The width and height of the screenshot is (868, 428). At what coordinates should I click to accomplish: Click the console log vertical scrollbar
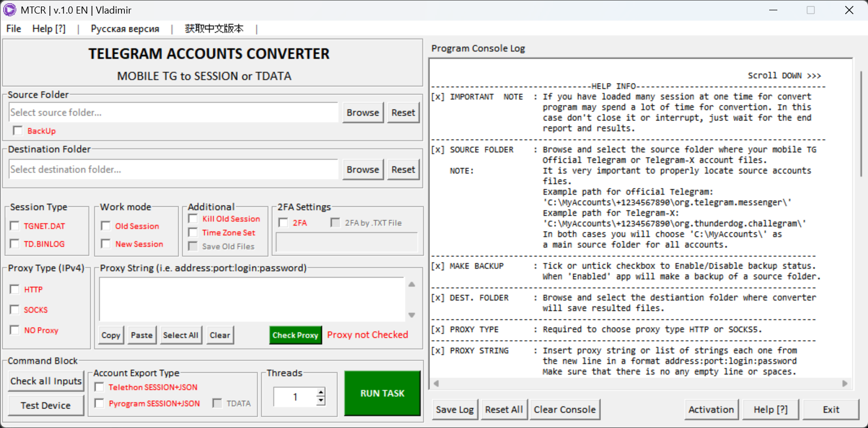[861, 124]
